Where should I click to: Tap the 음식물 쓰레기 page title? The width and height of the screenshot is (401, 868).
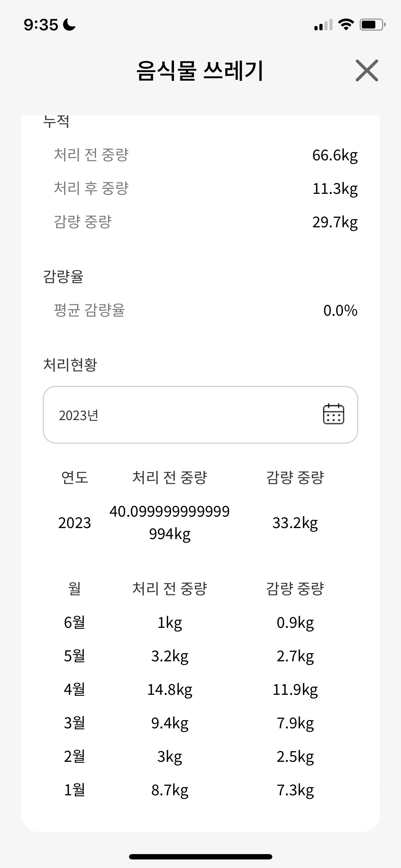point(200,71)
